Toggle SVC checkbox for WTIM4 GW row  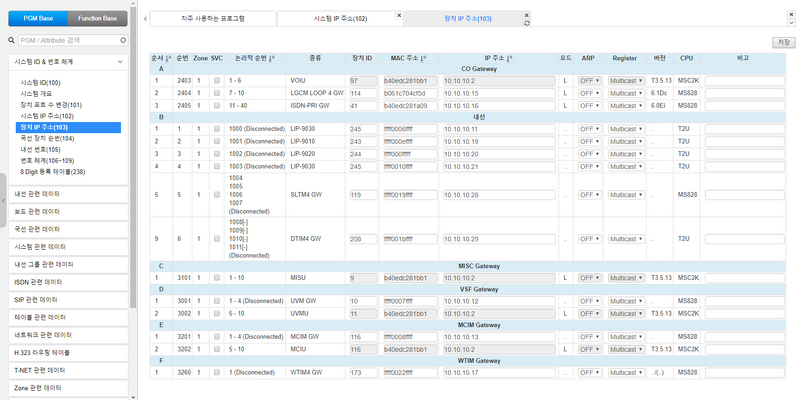click(217, 373)
